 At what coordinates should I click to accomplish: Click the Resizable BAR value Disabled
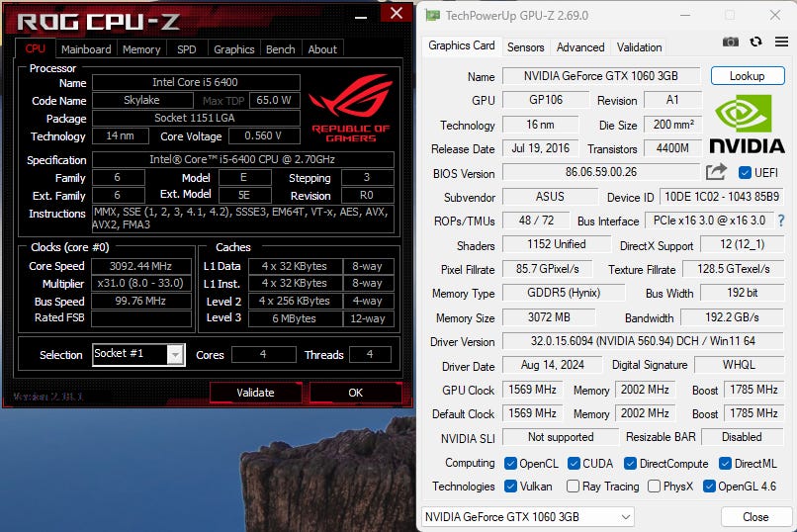click(742, 437)
